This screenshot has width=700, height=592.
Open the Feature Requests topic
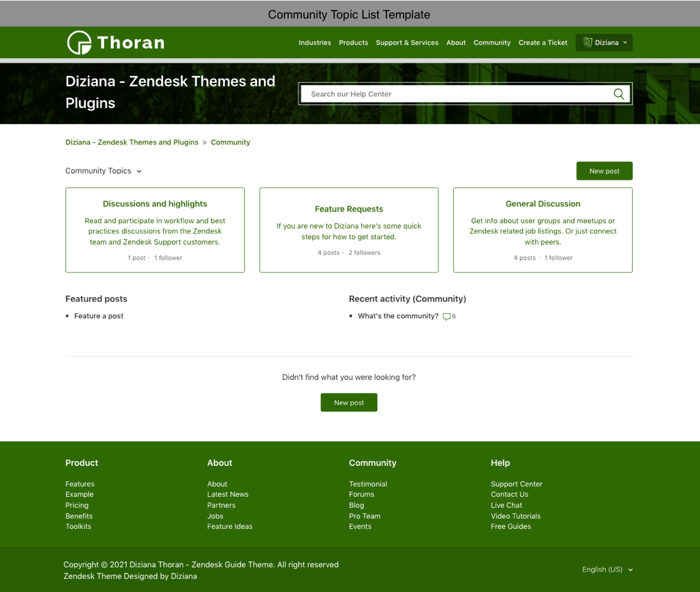tap(349, 209)
